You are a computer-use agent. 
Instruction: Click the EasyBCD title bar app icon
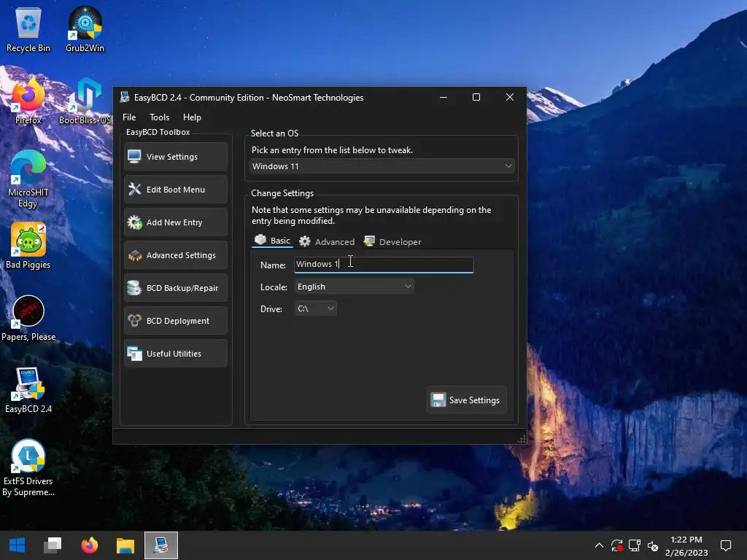coord(125,97)
